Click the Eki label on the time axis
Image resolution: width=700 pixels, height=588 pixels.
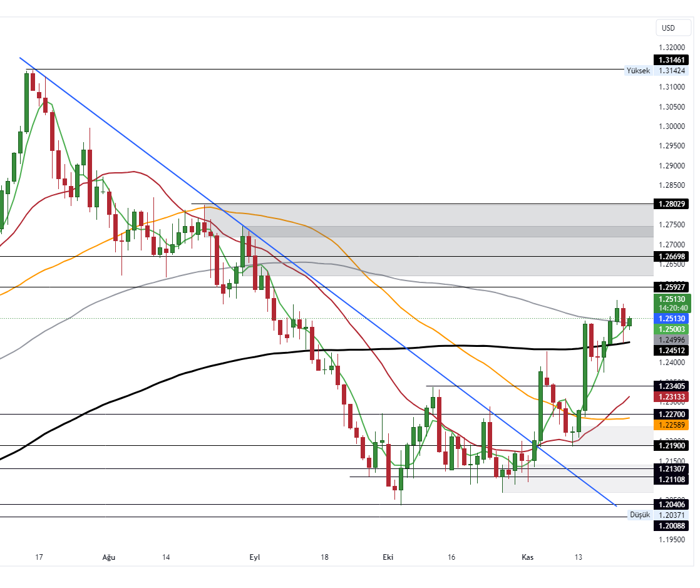pyautogui.click(x=387, y=556)
